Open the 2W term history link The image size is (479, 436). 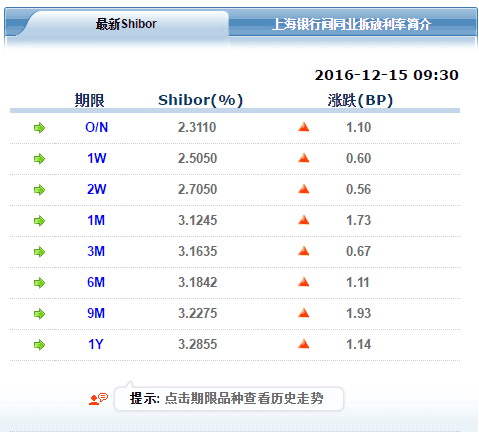click(97, 189)
